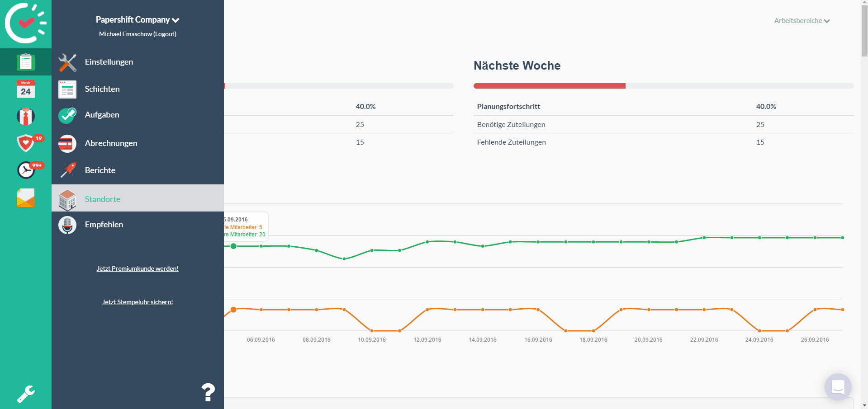Image resolution: width=868 pixels, height=409 pixels.
Task: Click the 26.09.2016 axis label
Action: pyautogui.click(x=815, y=340)
